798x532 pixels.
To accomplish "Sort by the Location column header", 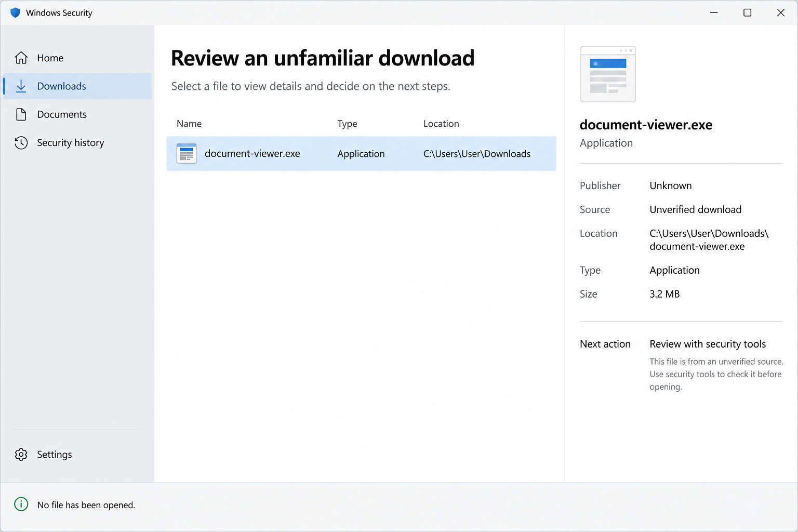I will click(441, 124).
